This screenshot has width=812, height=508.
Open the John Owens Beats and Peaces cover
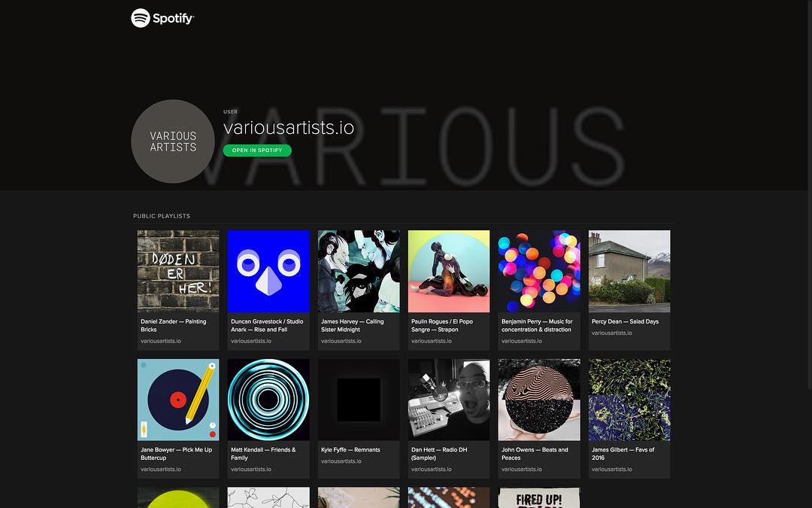point(539,400)
